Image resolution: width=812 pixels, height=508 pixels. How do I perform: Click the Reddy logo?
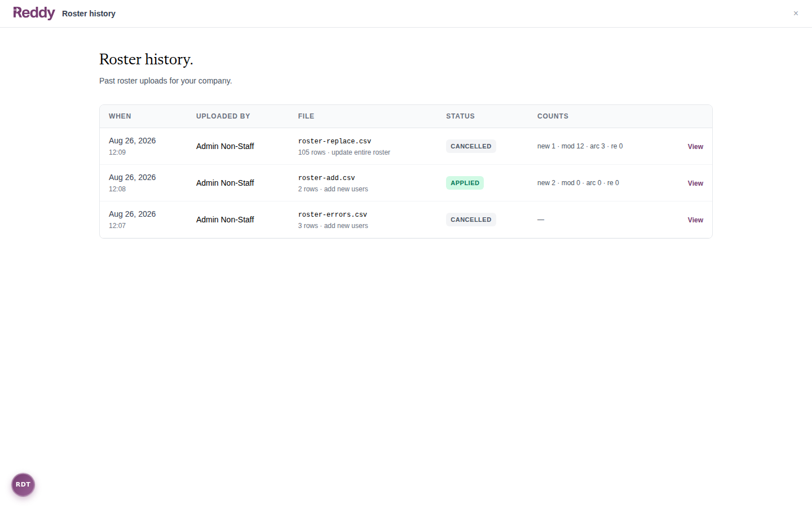tap(34, 13)
